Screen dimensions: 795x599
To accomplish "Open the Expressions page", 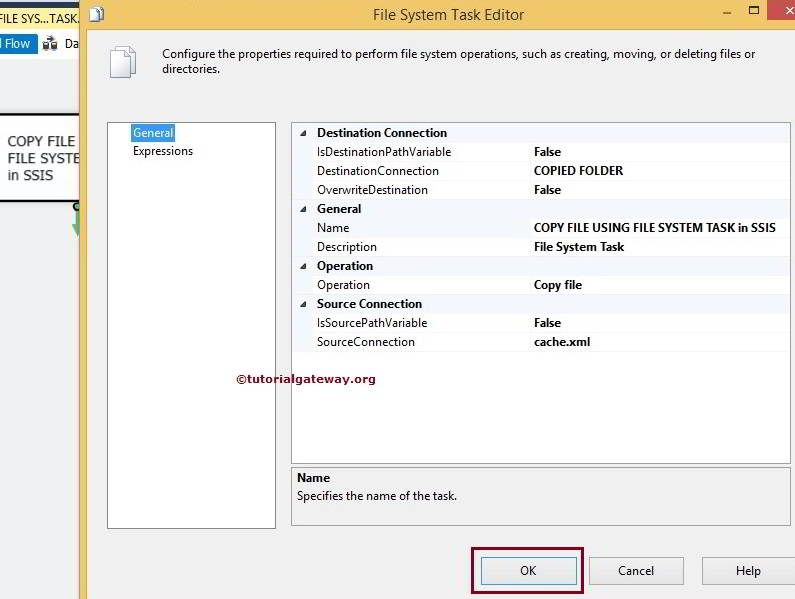I will 163,151.
